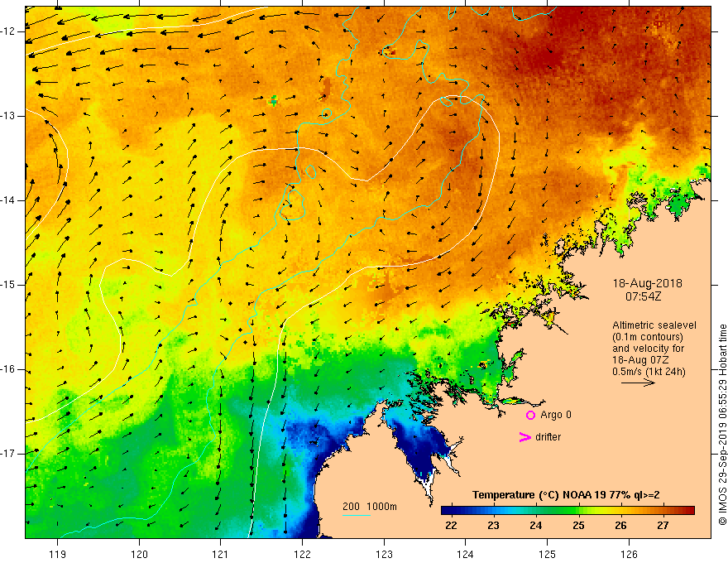
Task: Click the colorbar tick label 22
Action: click(451, 526)
